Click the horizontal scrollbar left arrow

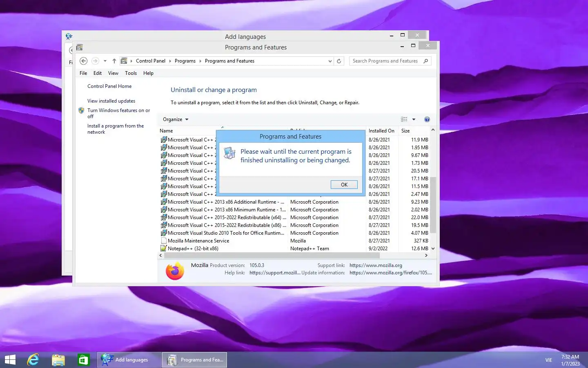tap(161, 256)
